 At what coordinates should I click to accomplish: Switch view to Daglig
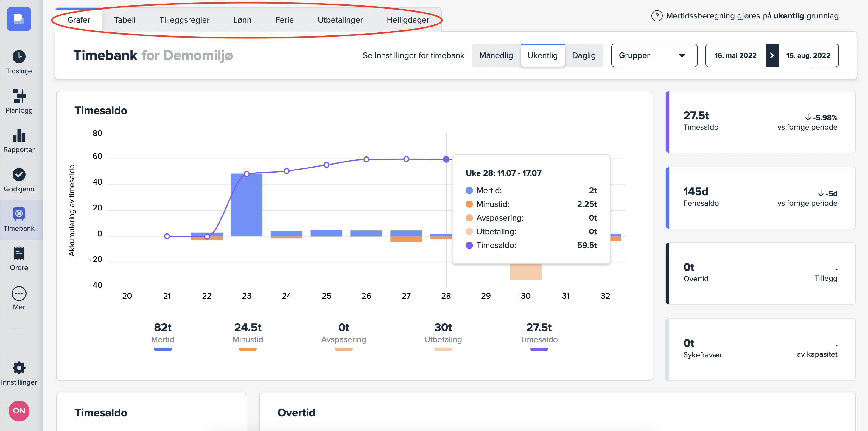(583, 55)
